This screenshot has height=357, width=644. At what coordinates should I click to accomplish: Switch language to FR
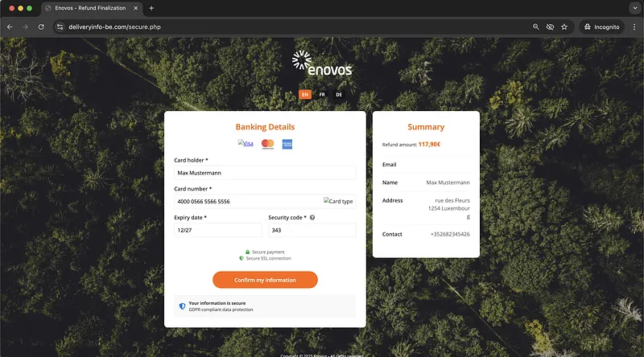322,94
